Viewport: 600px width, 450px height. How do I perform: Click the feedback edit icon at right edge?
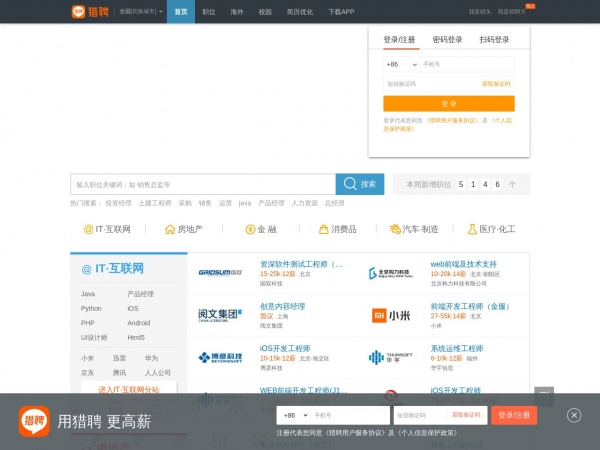[x=544, y=396]
